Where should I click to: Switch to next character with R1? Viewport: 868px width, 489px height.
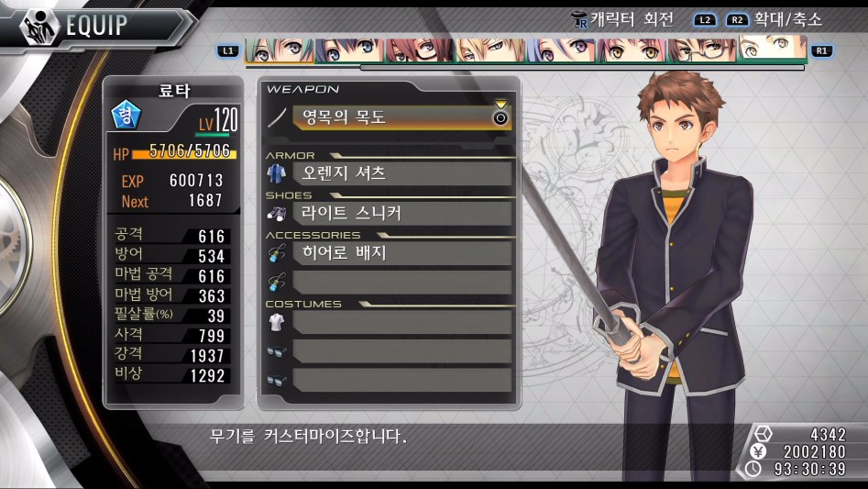click(x=821, y=51)
